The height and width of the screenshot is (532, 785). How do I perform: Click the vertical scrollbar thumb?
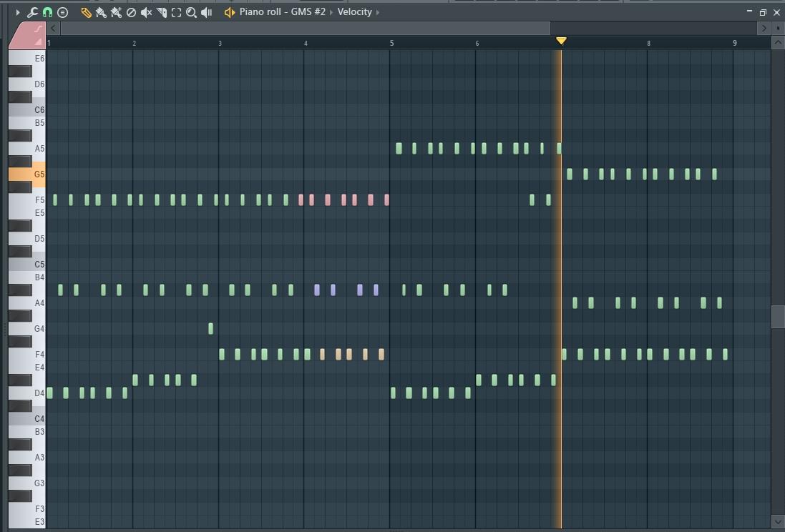[778, 317]
